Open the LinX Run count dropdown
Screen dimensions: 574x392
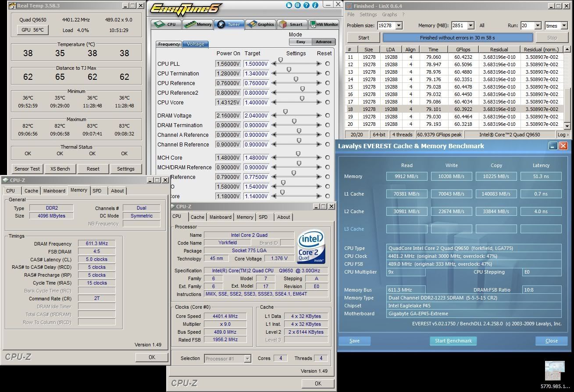point(538,26)
